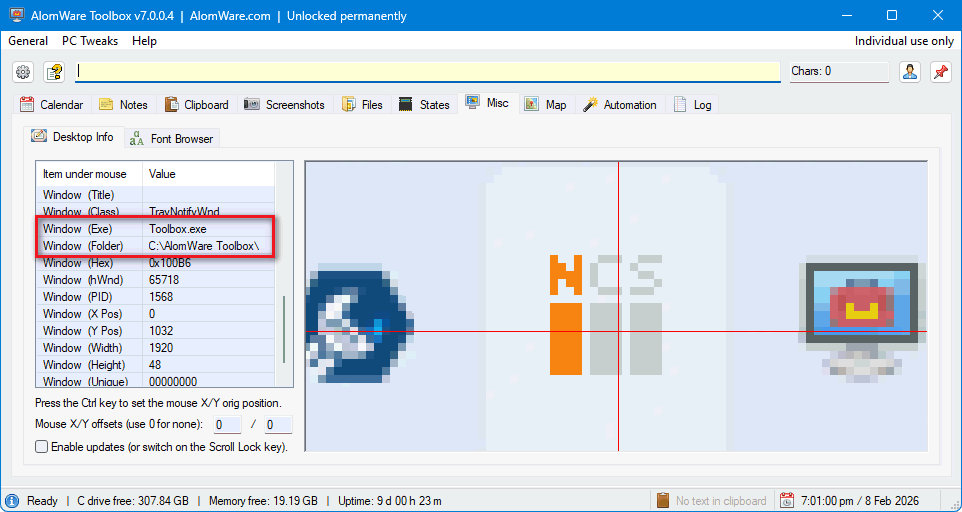Click the Mouse Y offset field
The image size is (962, 512).
point(277,425)
